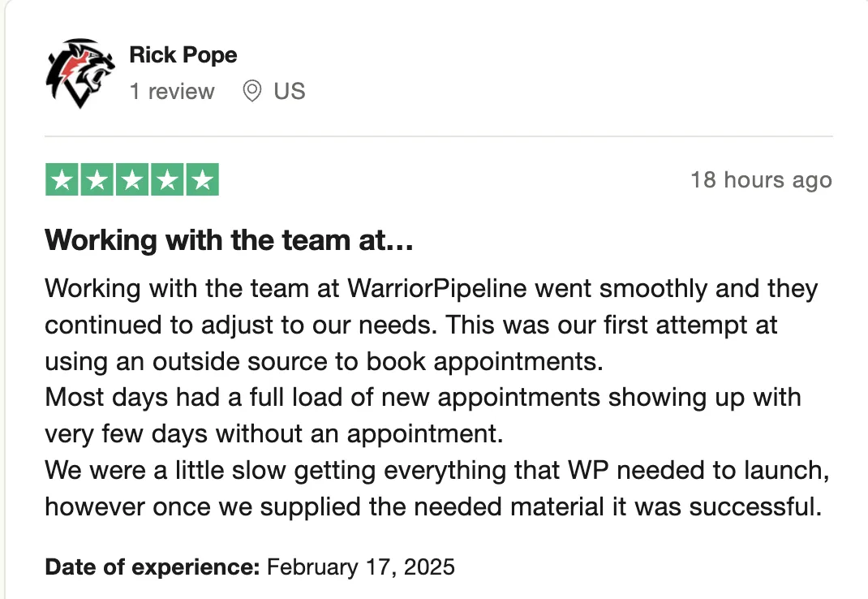Click the line 'very few days without an appointment'

pyautogui.click(x=274, y=434)
